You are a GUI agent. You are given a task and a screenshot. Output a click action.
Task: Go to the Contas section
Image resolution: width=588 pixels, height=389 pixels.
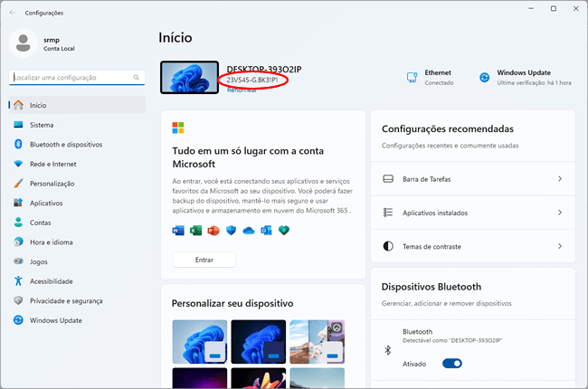pos(77,222)
